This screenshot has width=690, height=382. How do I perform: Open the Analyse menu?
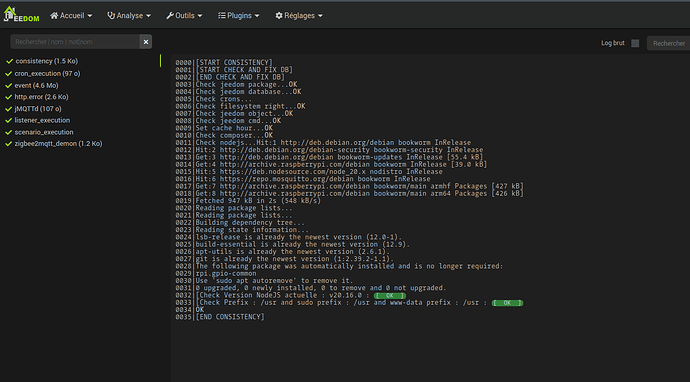[x=129, y=15]
